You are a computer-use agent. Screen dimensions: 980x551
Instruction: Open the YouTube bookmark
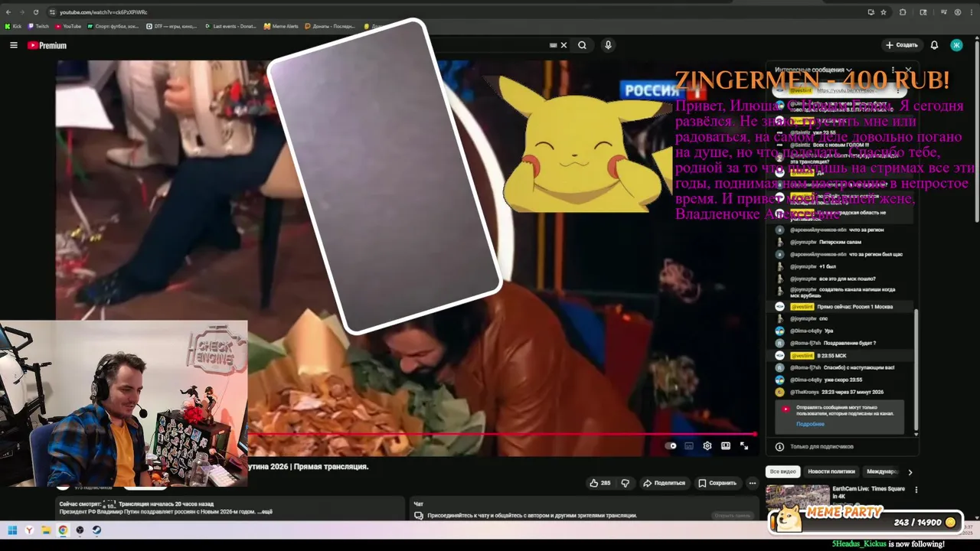(68, 26)
